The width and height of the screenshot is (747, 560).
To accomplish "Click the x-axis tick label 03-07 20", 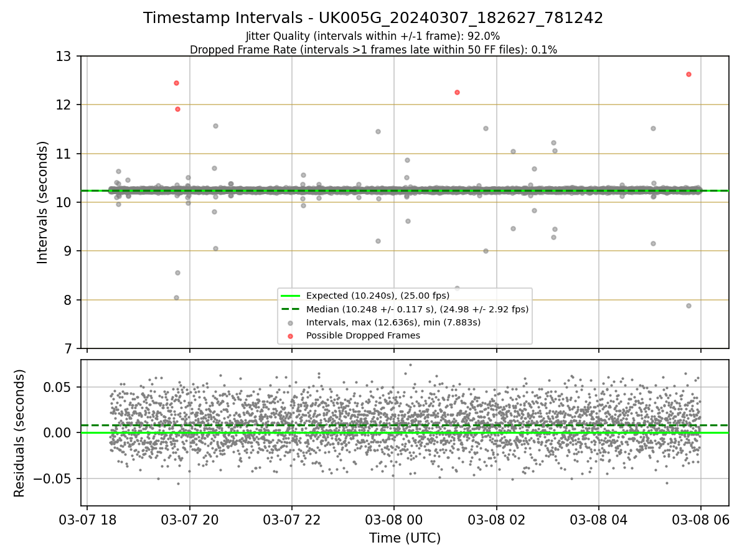I will [x=190, y=520].
